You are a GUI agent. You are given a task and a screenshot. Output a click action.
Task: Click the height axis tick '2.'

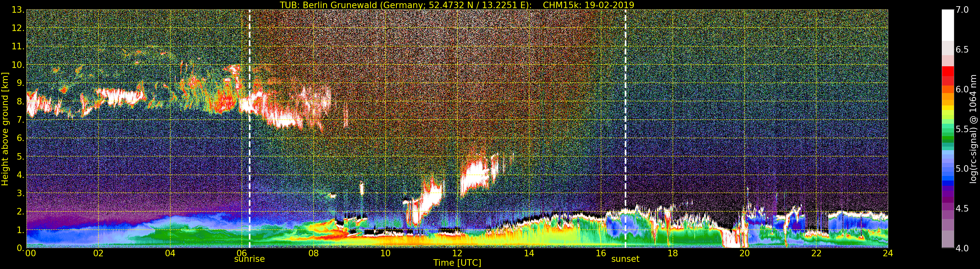[21, 211]
